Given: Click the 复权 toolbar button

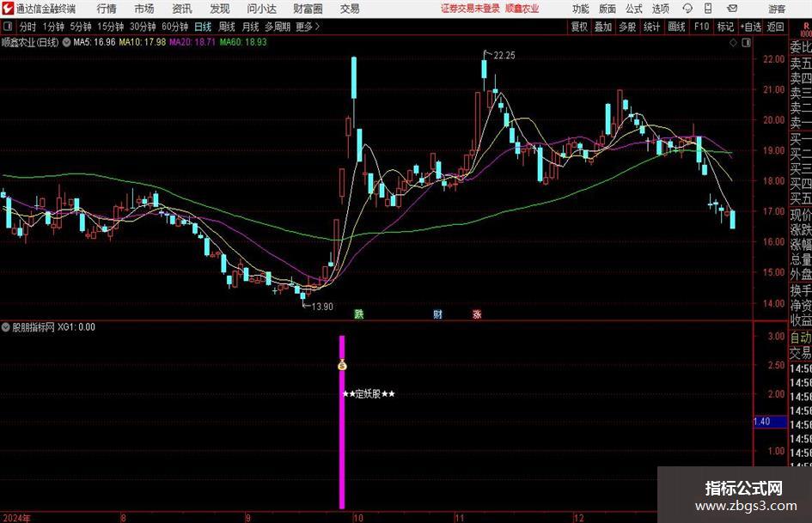Looking at the screenshot, I should tap(579, 27).
